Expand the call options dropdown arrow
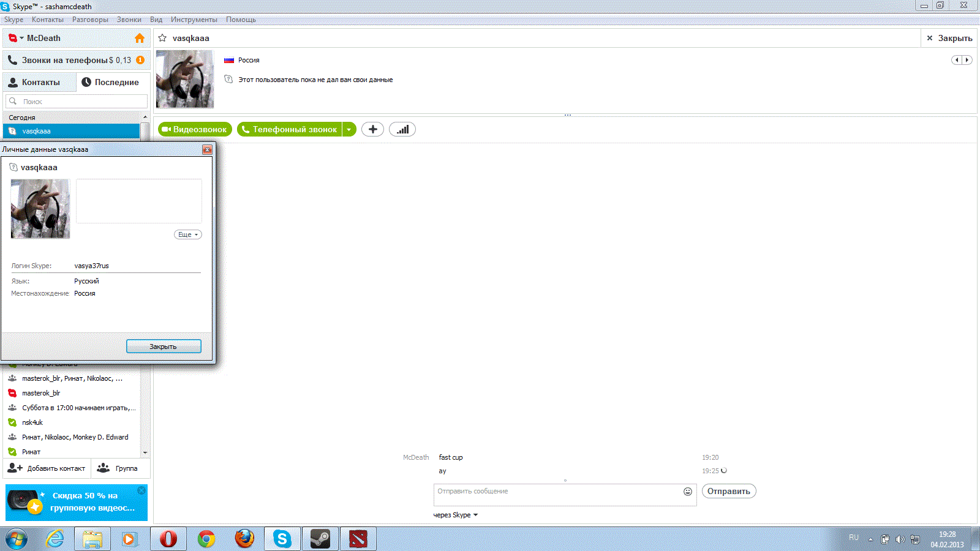The width and height of the screenshot is (980, 551). click(x=349, y=129)
